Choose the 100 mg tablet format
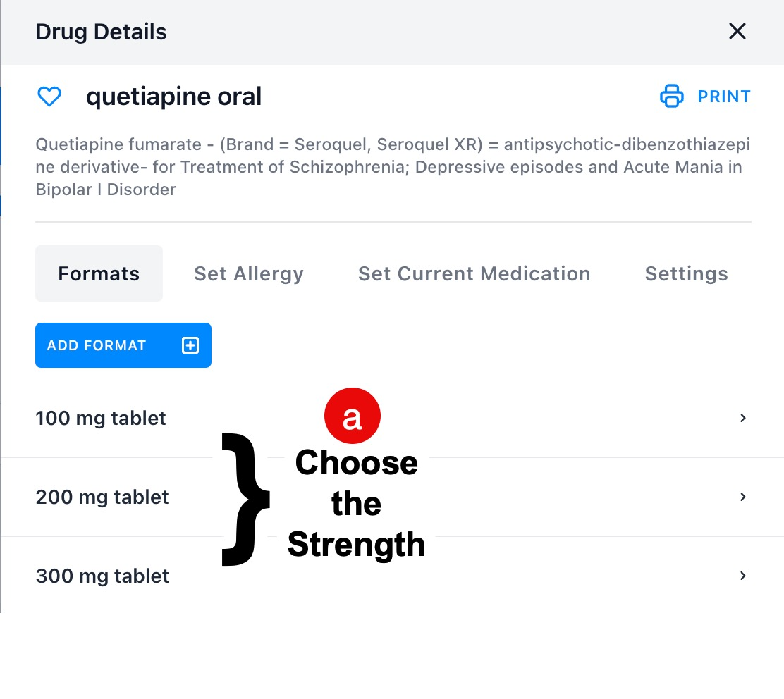 pos(101,418)
